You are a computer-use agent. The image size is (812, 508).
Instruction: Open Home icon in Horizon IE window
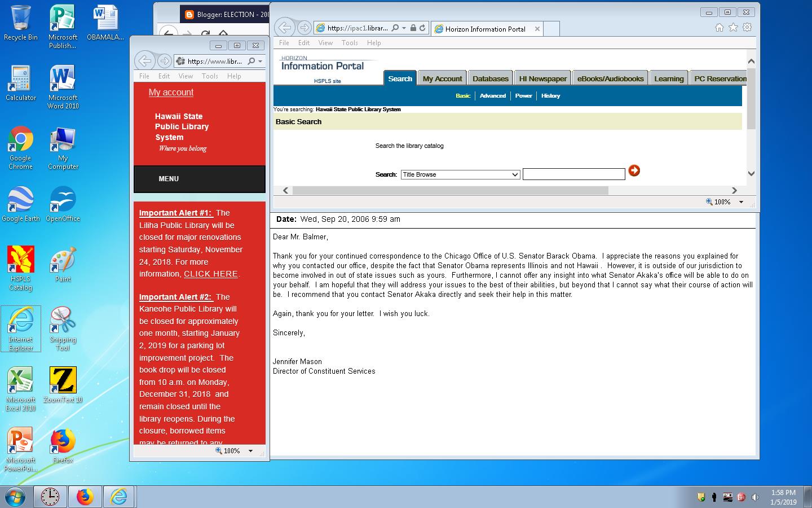(x=720, y=27)
